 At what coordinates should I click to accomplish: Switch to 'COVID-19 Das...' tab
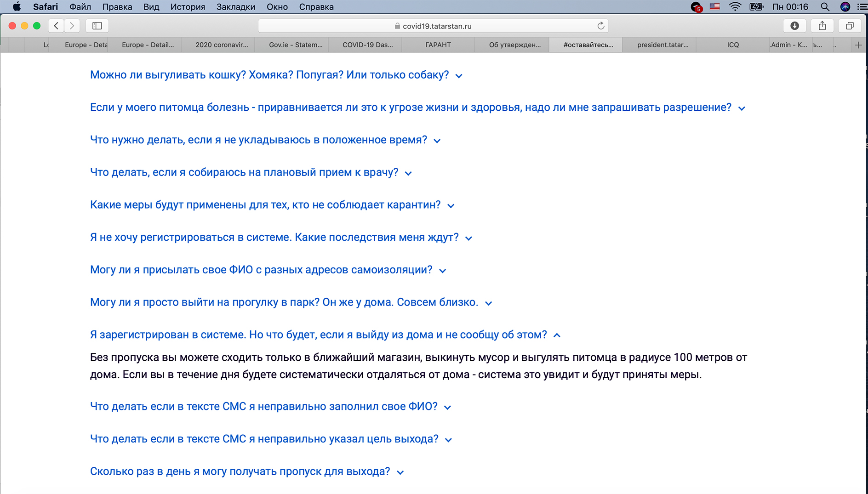click(367, 45)
